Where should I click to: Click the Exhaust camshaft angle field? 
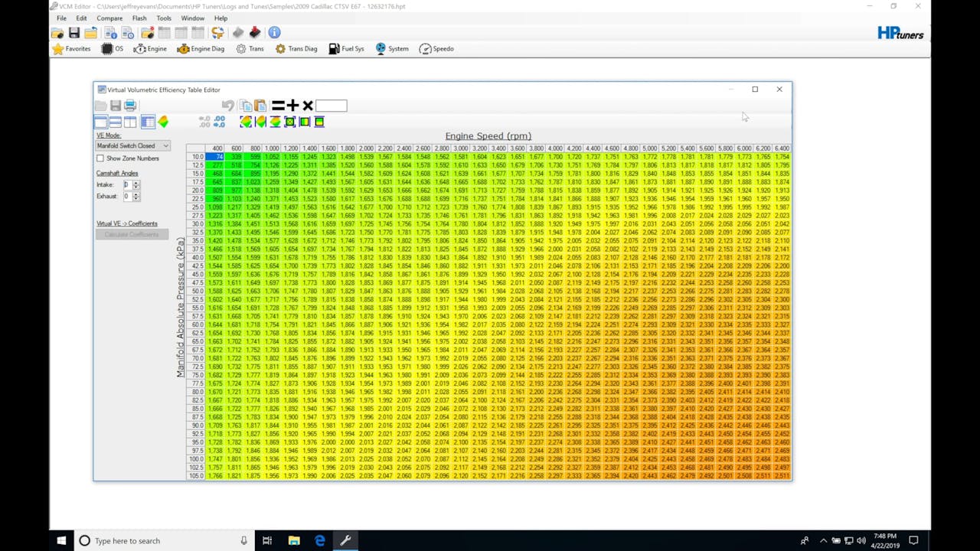tap(127, 197)
